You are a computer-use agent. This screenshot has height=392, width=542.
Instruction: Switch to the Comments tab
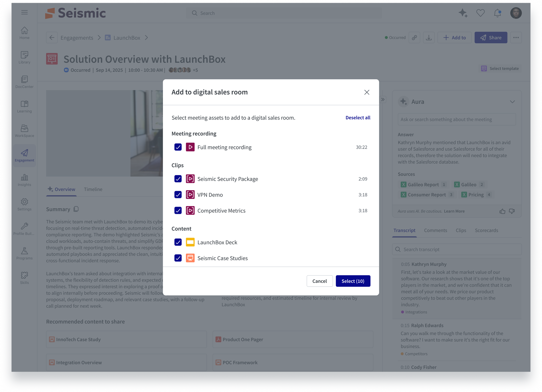(435, 230)
